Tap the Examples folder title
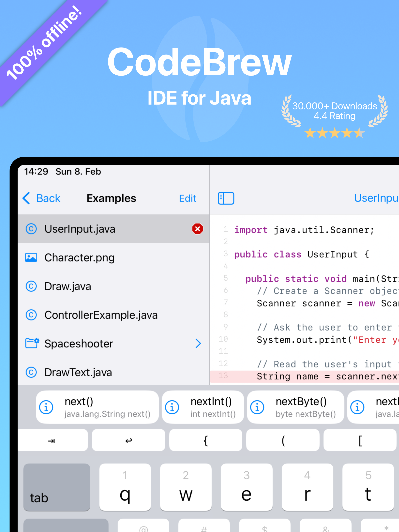 pyautogui.click(x=111, y=198)
